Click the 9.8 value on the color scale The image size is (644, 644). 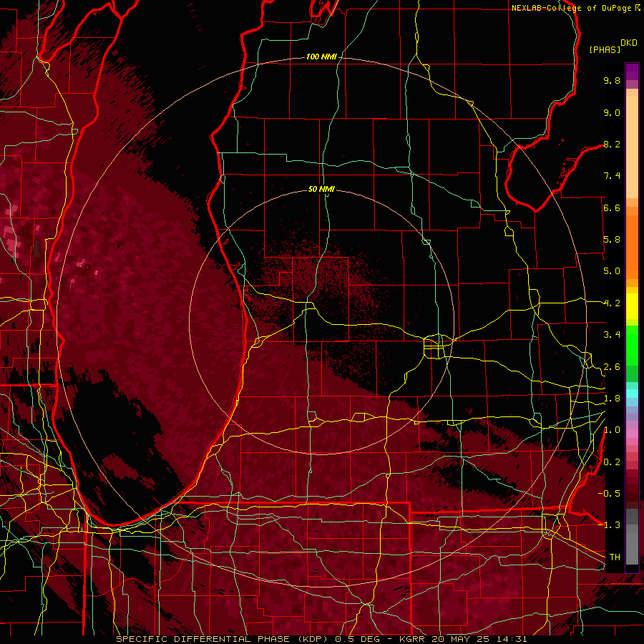click(612, 80)
